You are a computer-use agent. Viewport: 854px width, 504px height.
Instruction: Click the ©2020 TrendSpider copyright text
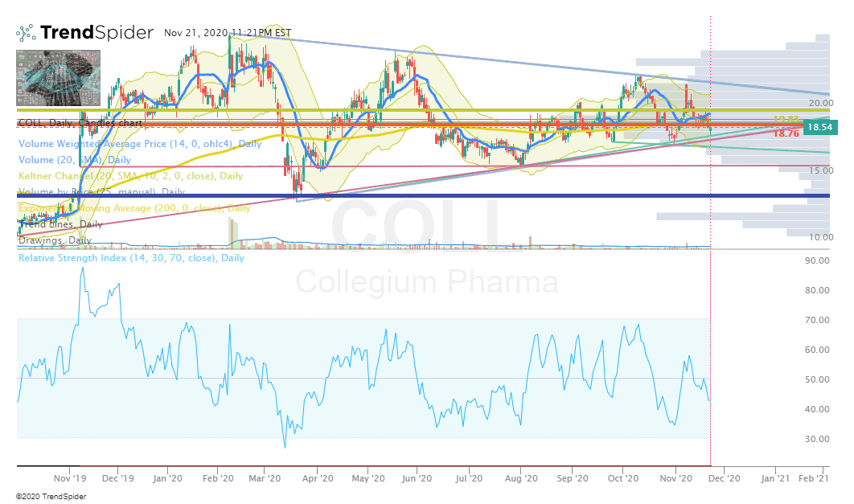point(51,497)
